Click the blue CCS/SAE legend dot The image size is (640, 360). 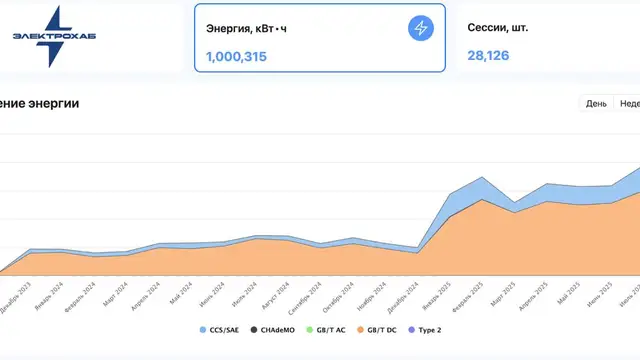(x=203, y=330)
